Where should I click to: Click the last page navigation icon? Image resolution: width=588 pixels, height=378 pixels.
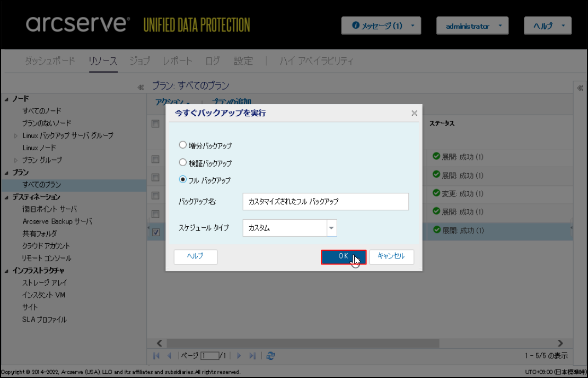click(x=252, y=356)
